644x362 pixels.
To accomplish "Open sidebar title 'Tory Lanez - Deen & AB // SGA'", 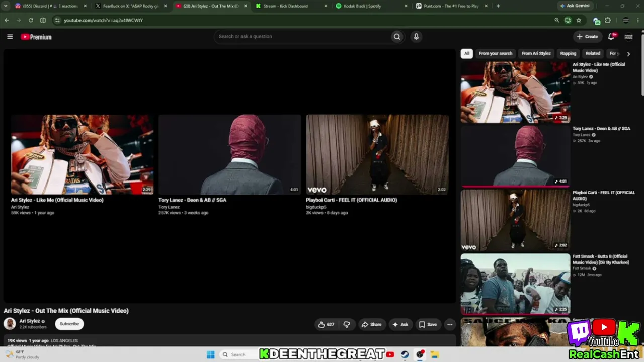I will (x=601, y=129).
